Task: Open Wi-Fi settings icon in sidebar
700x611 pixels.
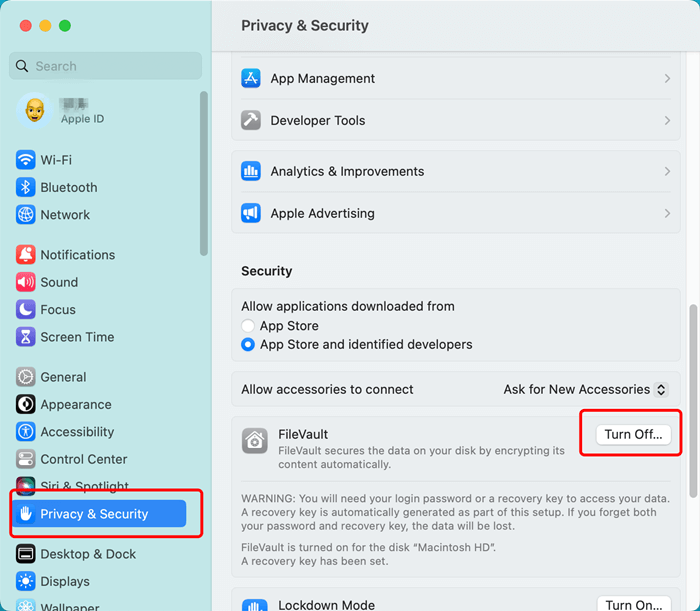Action: [x=25, y=160]
